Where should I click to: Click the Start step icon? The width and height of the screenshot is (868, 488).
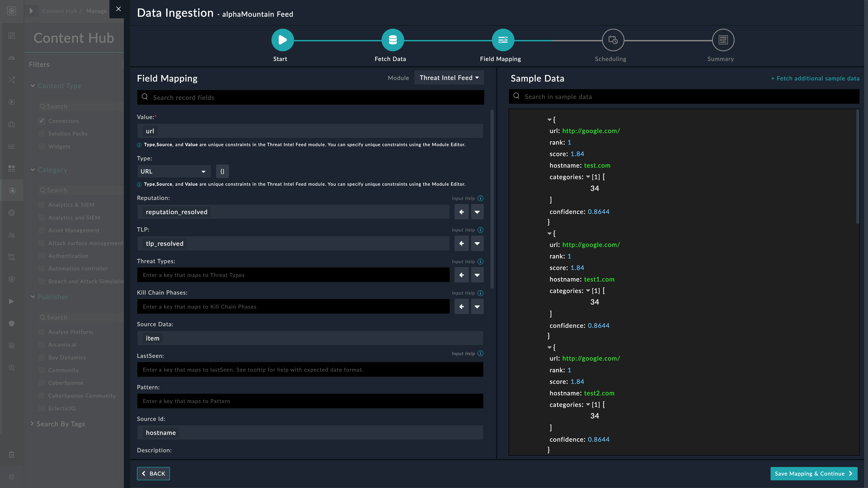pos(282,40)
